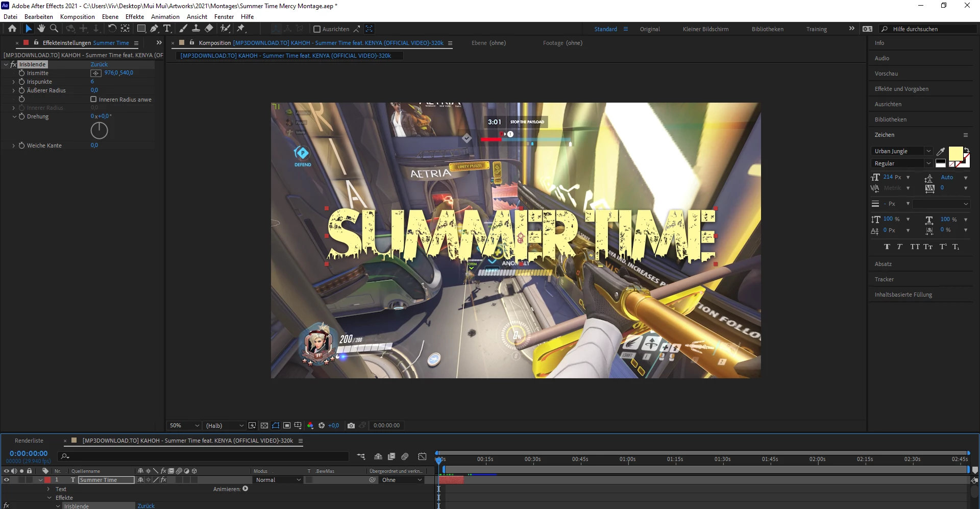Open the Fenster menu
The width and height of the screenshot is (980, 509).
[224, 16]
